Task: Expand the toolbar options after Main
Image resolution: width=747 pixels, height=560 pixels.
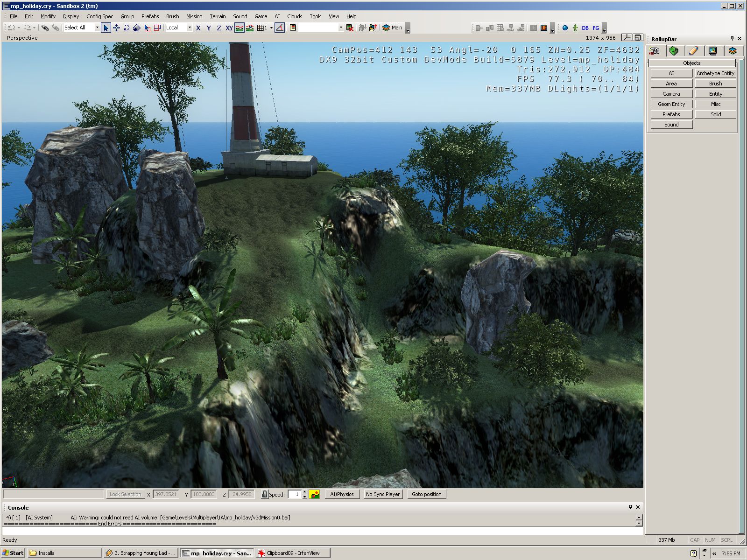Action: (x=408, y=29)
